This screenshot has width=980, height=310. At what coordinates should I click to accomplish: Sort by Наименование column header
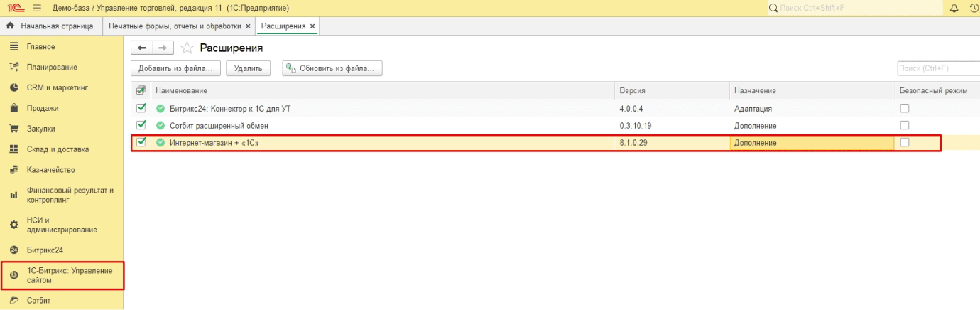[383, 91]
